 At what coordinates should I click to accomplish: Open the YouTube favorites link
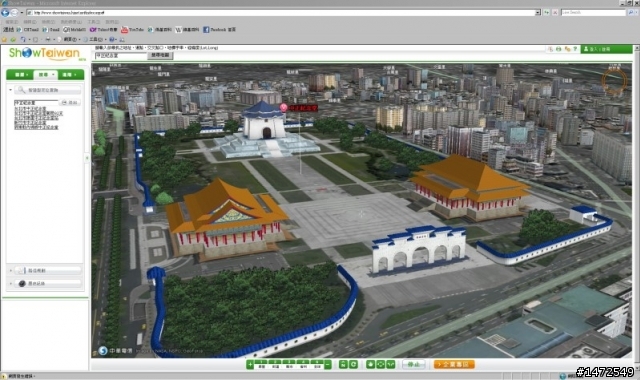pyautogui.click(x=133, y=30)
